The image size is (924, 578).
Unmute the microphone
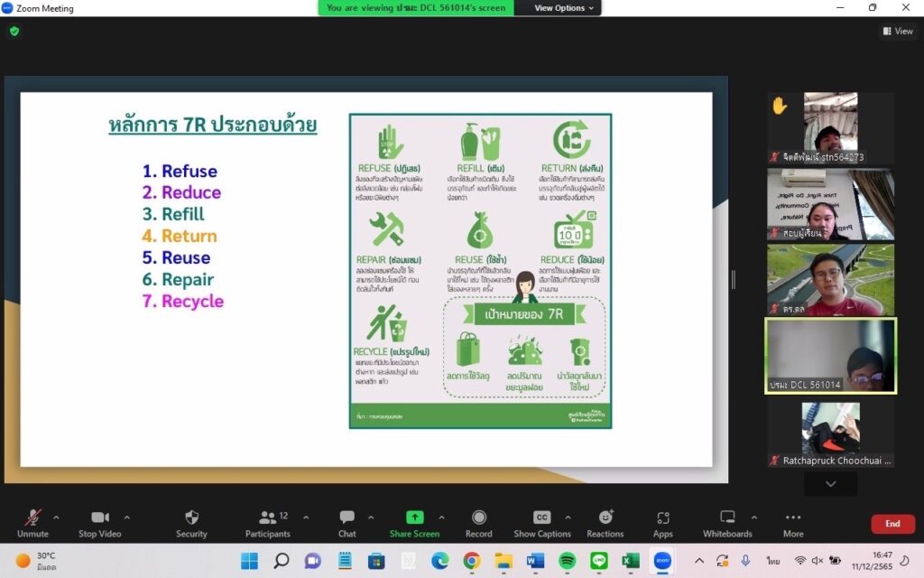coord(32,522)
